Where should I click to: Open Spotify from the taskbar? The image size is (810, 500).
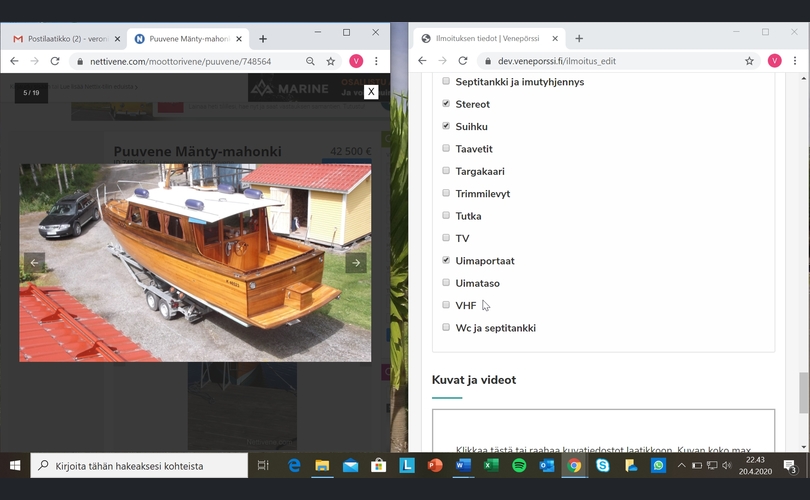click(x=519, y=465)
